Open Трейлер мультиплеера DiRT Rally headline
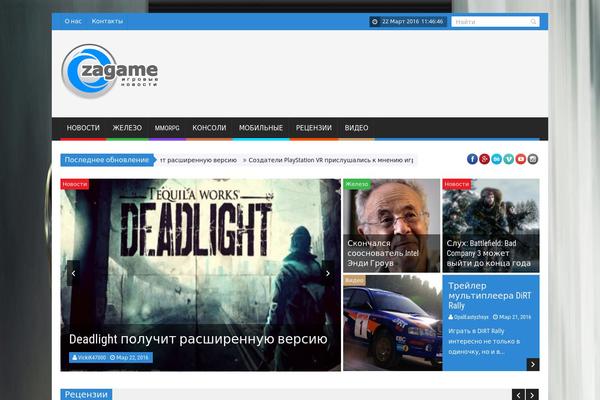This screenshot has width=600, height=400. (x=490, y=296)
